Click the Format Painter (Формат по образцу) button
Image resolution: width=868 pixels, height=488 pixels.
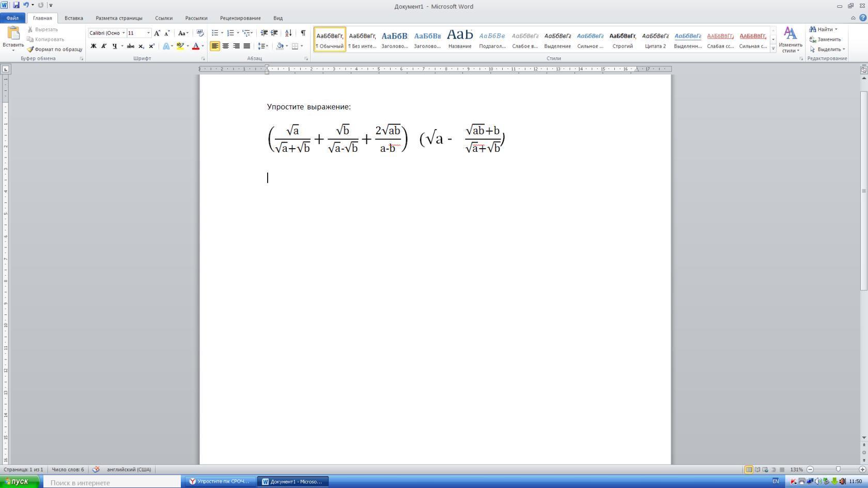(55, 49)
